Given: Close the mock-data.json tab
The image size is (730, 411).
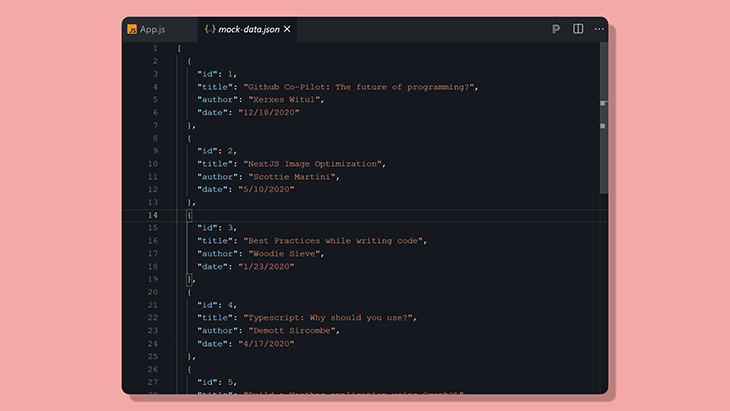Looking at the screenshot, I should coord(288,30).
